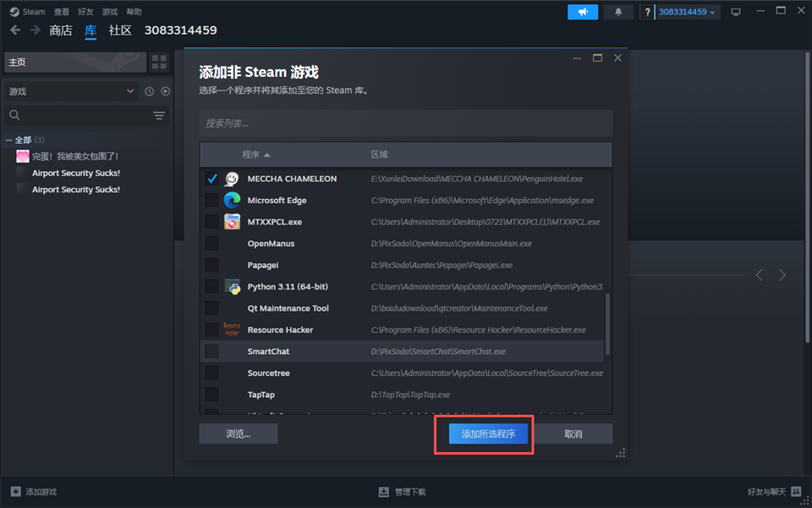Click the MECCHA CHAMELEON program icon
812x508 pixels.
232,179
